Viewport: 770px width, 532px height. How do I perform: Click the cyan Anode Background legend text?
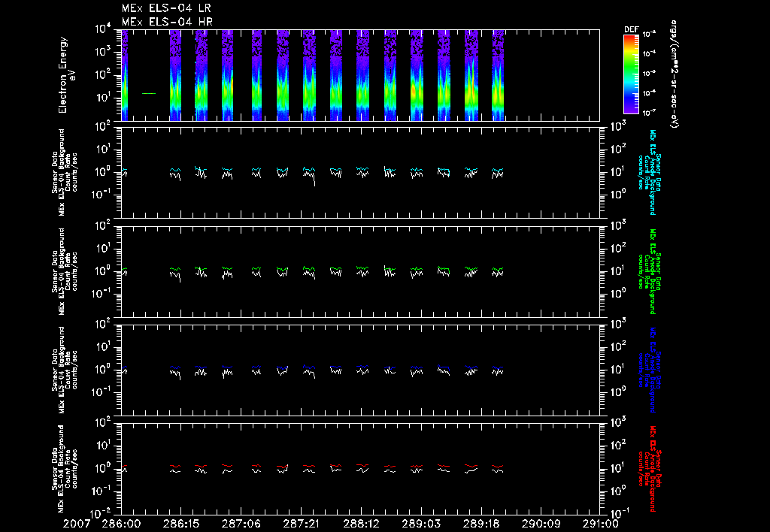pyautogui.click(x=649, y=172)
